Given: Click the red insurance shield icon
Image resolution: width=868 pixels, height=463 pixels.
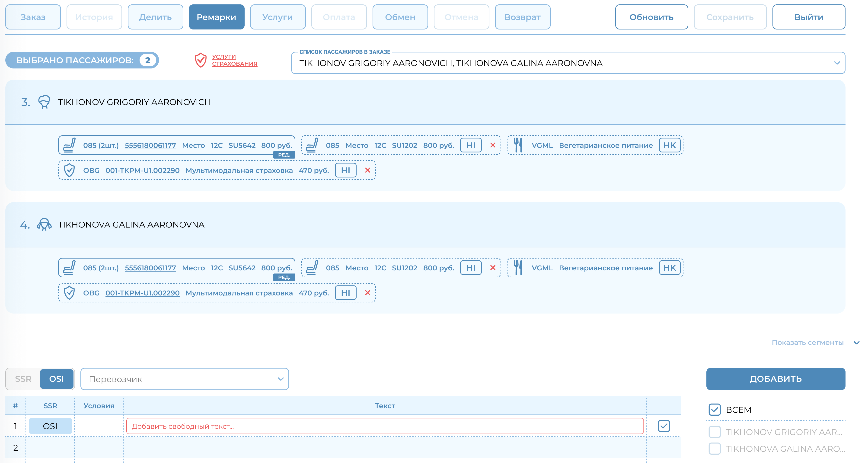Looking at the screenshot, I should point(201,60).
